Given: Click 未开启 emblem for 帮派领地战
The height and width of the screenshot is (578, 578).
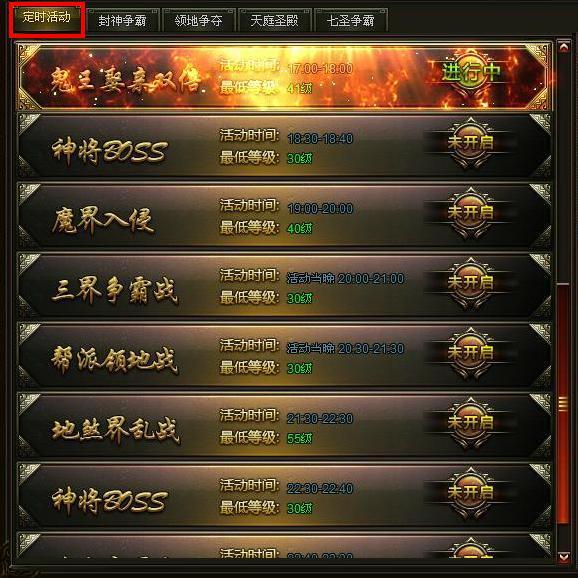Looking at the screenshot, I should coord(470,353).
